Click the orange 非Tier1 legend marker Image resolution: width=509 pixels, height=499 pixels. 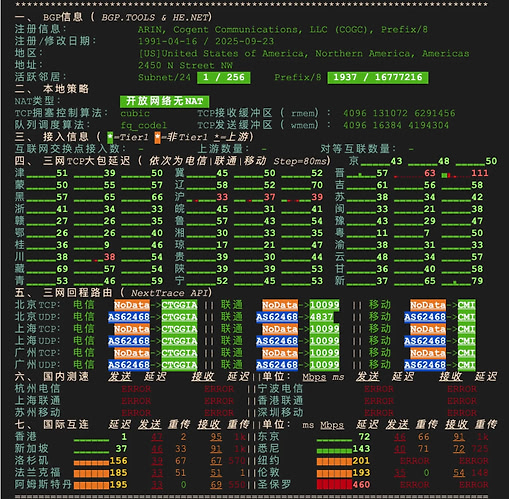tap(157, 137)
